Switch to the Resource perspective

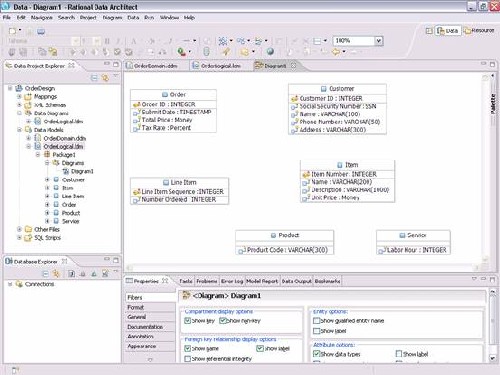(x=479, y=31)
